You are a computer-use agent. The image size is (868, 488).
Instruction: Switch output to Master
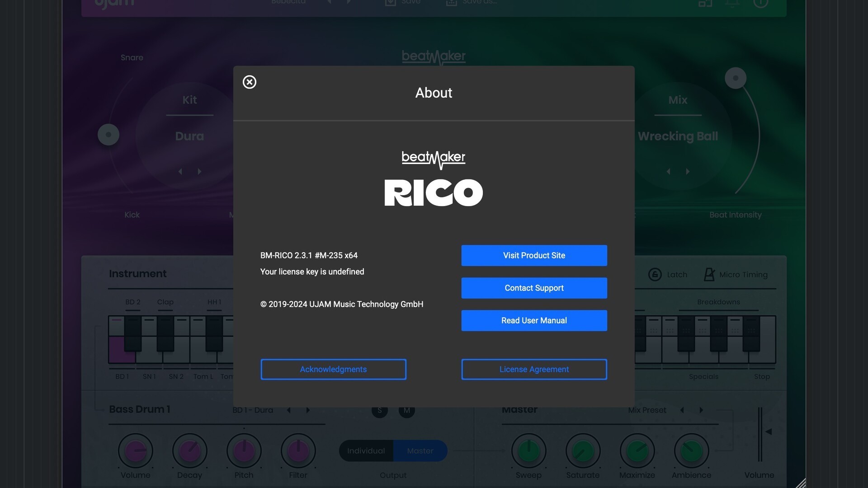click(x=420, y=450)
